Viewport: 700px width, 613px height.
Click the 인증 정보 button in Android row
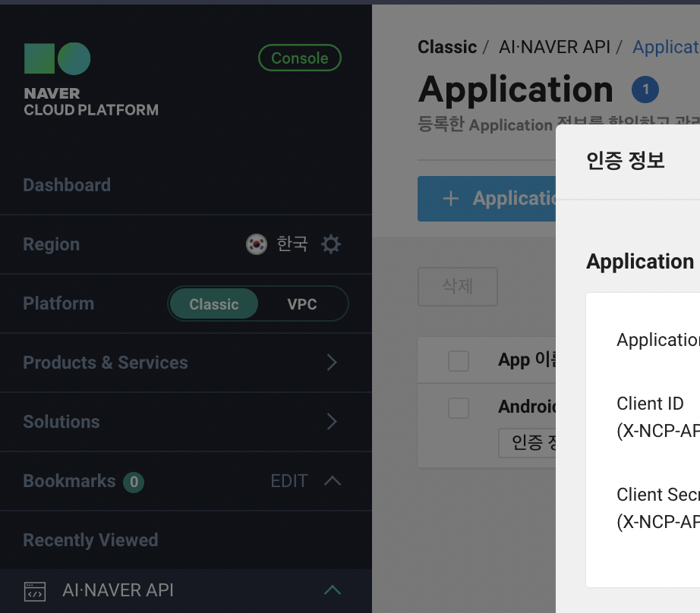[528, 442]
